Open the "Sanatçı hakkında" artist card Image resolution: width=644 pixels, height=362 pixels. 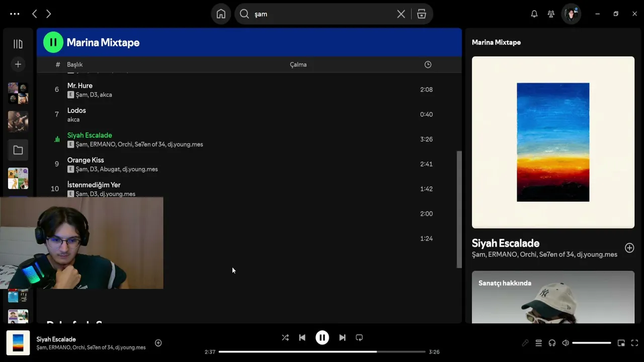pyautogui.click(x=553, y=297)
